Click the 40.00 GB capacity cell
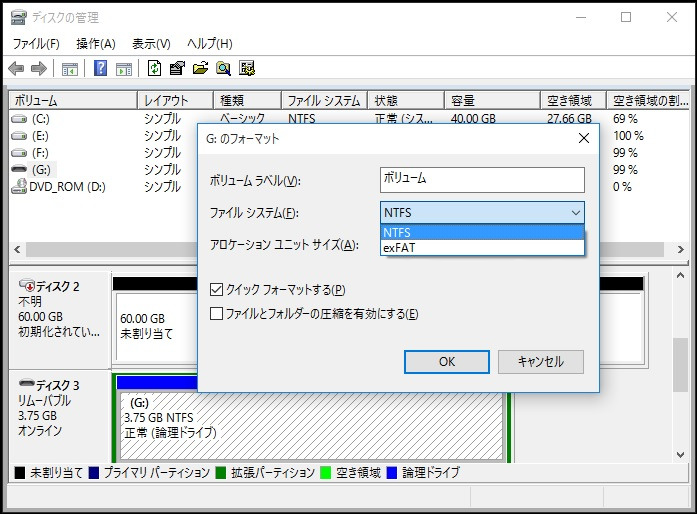 click(x=473, y=119)
